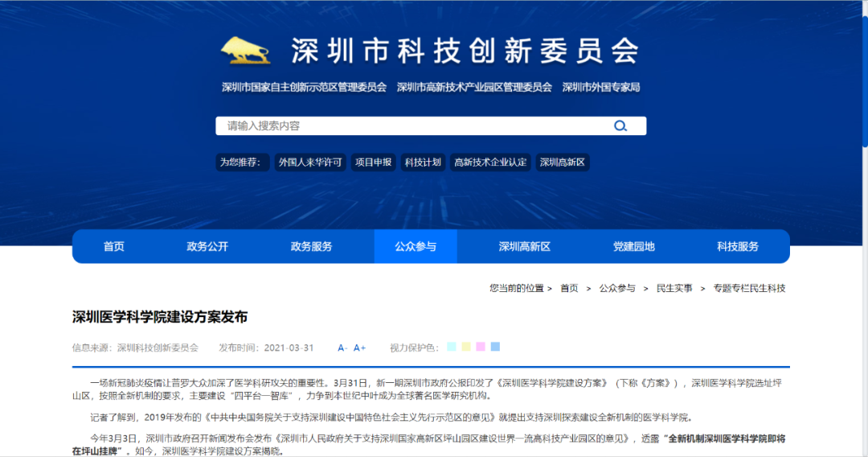The width and height of the screenshot is (868, 457).
Task: Click 视力保护色 label
Action: tap(414, 348)
